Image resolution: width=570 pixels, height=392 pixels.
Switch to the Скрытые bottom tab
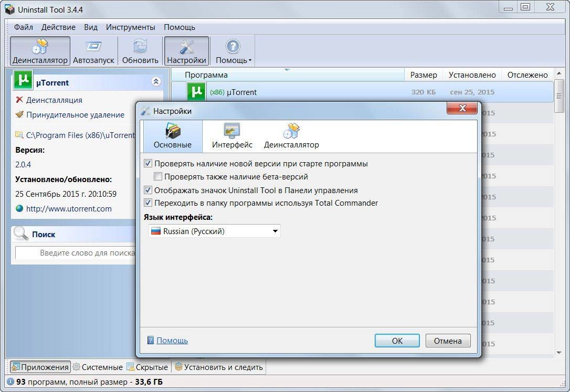click(x=147, y=367)
